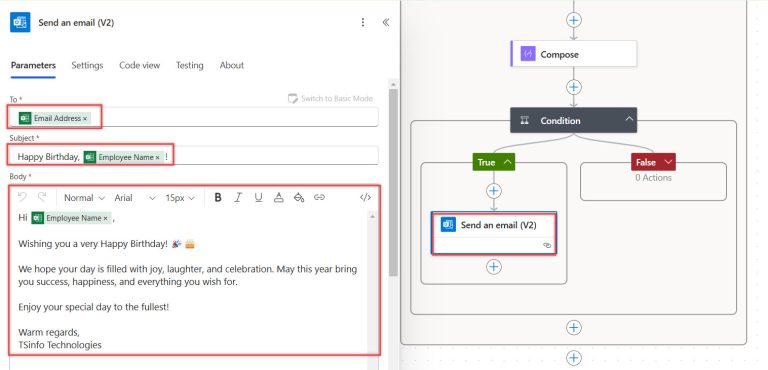Image resolution: width=768 pixels, height=370 pixels.
Task: Click Switch to Basic Mode
Action: coord(331,99)
